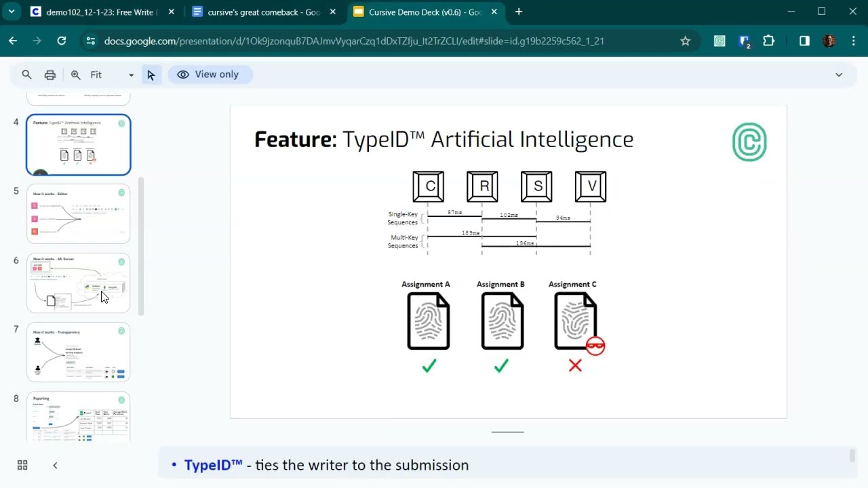This screenshot has height=488, width=868.
Task: View site information icon in address bar
Action: coord(91,41)
